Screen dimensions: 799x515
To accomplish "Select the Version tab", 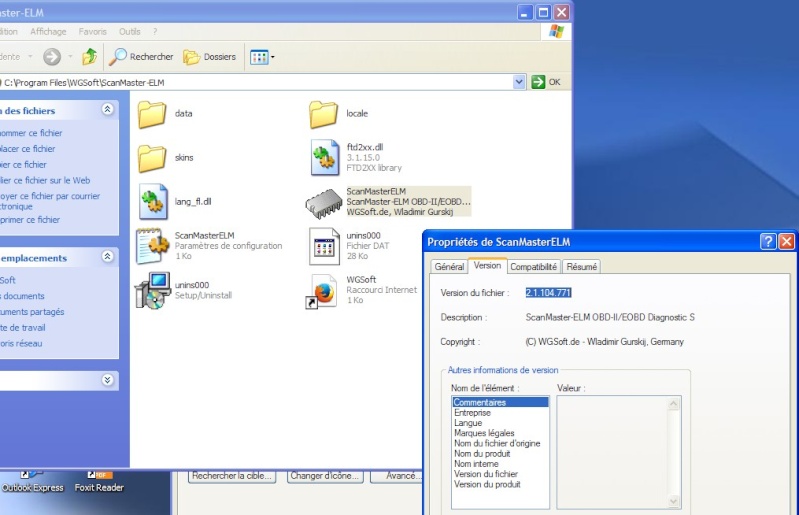I will [487, 265].
